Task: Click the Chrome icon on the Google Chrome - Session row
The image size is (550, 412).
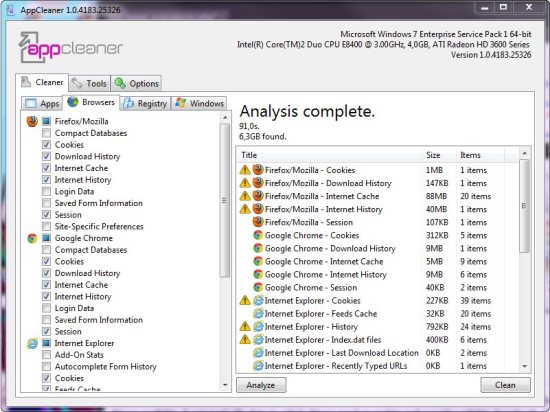Action: click(258, 288)
